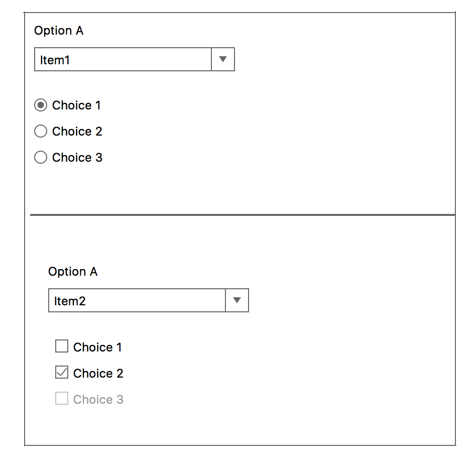
Task: Click the Choice 2 checkbox label text
Action: tap(98, 373)
